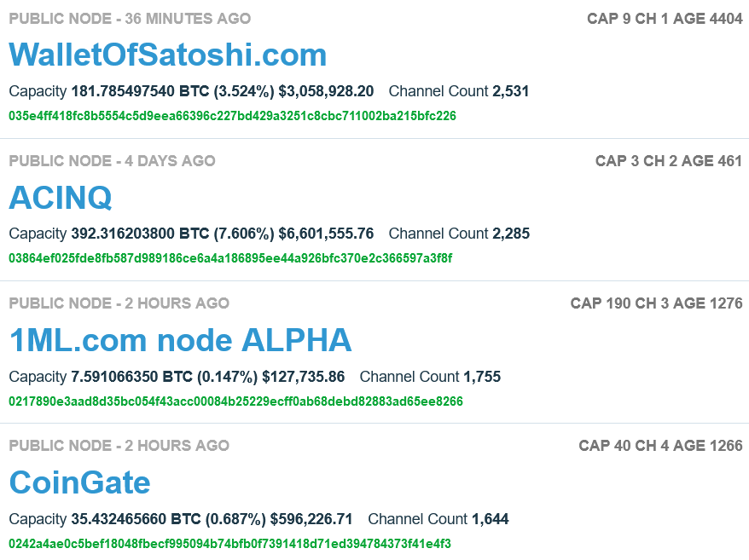
Task: Click the CAP 40 CH 4 AGE 1266 label
Action: [x=660, y=446]
